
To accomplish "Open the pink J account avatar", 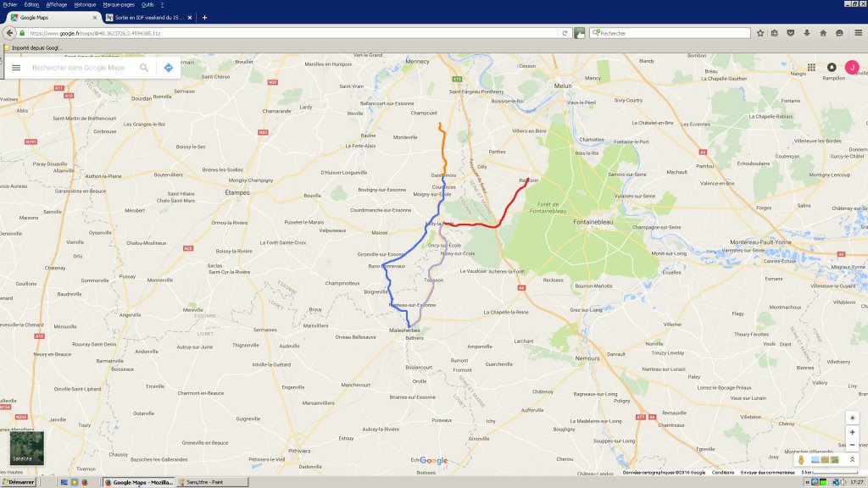I will tap(852, 67).
